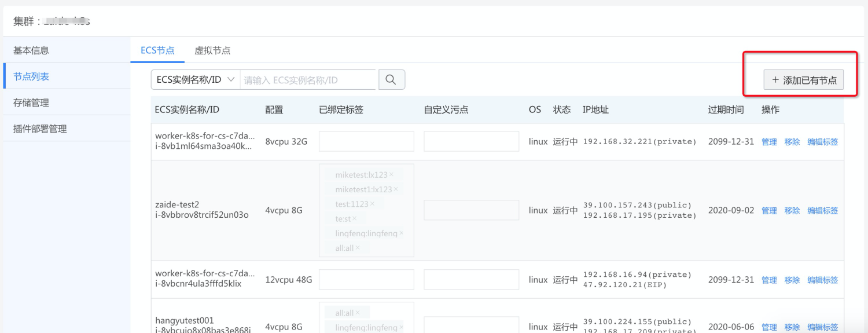Click the ECS实例名称/ID column header

click(x=187, y=109)
